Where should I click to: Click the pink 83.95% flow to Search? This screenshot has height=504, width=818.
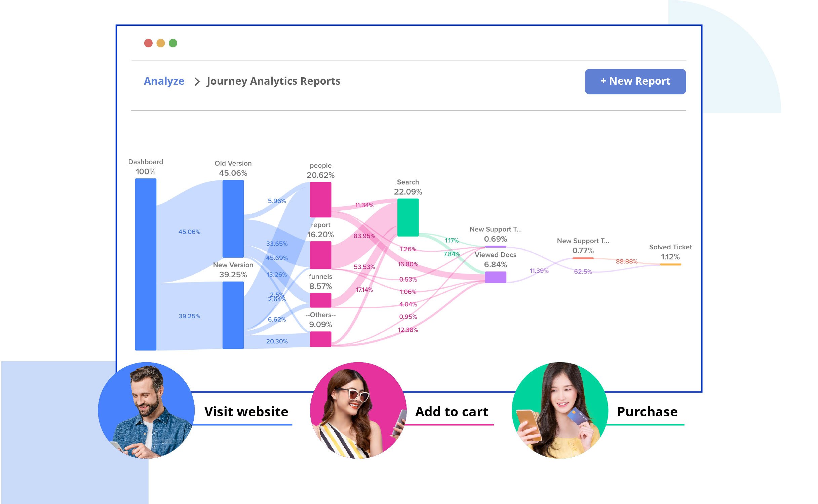coord(365,236)
